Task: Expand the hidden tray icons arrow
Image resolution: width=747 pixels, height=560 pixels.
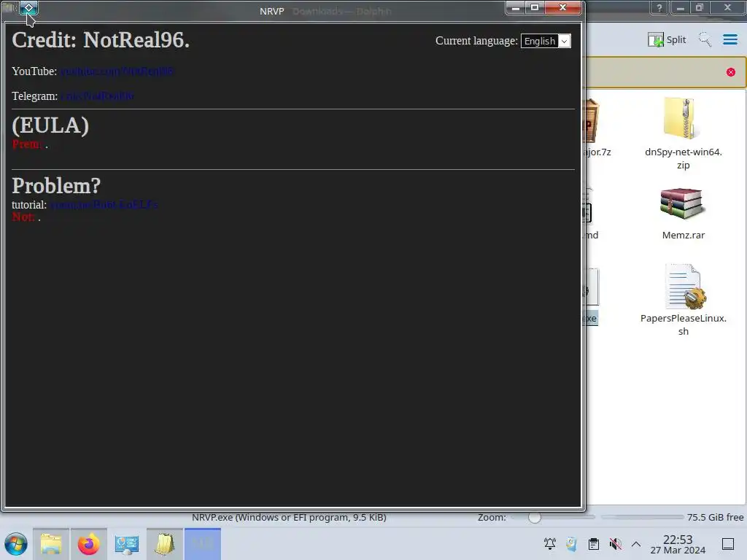Action: 636,544
